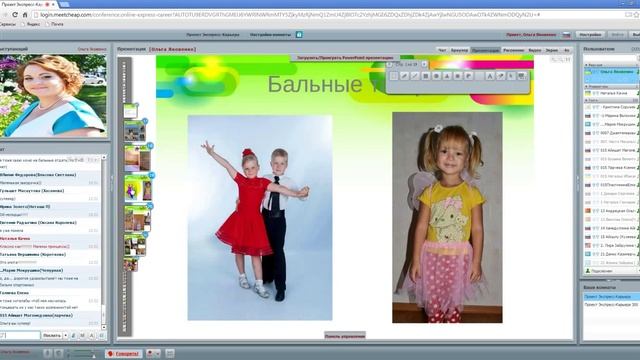The height and width of the screenshot is (360, 640).
Task: Click the last icon in the drawing toolbar
Action: [x=522, y=76]
